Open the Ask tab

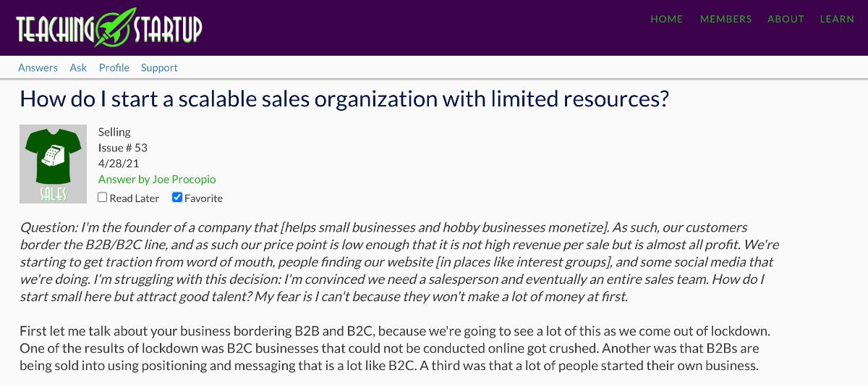[78, 67]
